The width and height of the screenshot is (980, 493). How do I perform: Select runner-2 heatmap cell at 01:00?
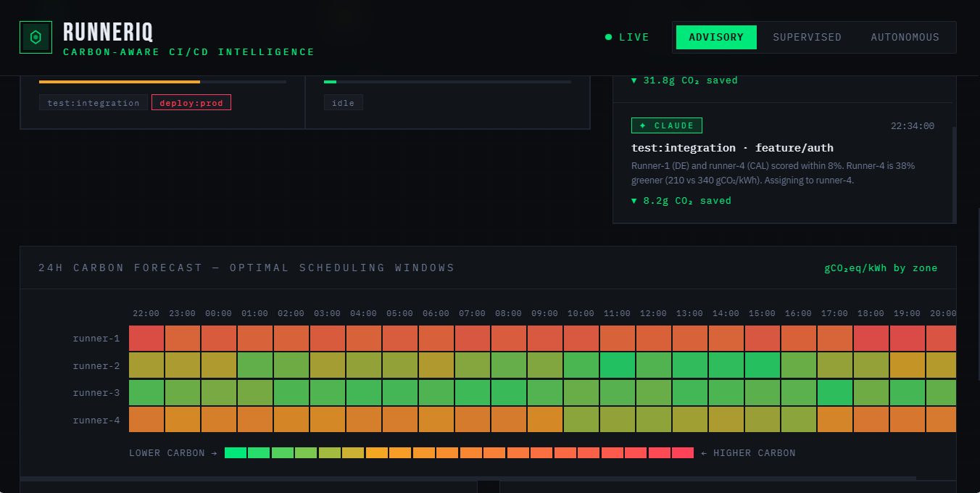(x=255, y=365)
